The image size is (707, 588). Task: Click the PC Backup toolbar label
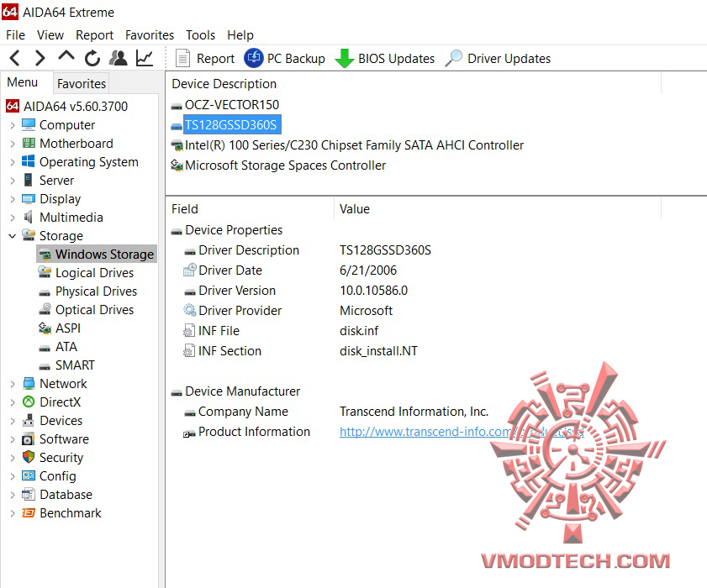pyautogui.click(x=296, y=59)
